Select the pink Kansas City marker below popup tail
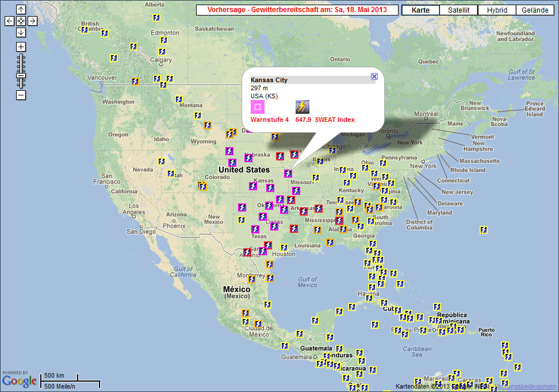 click(x=288, y=174)
